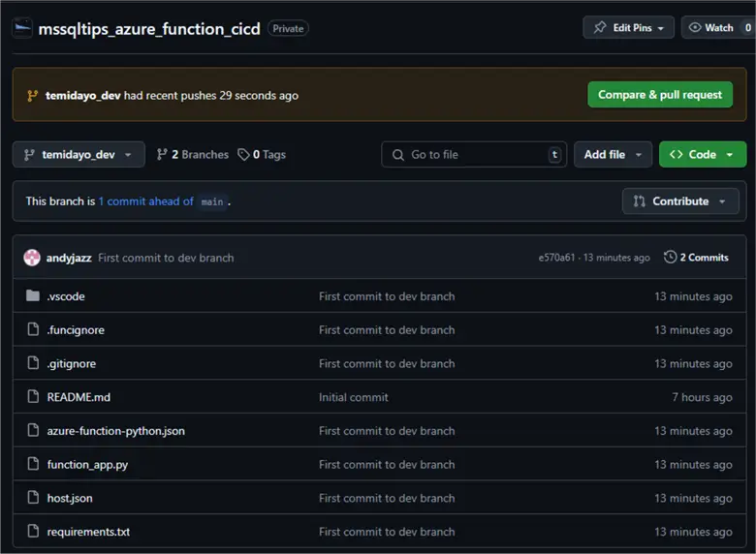The height and width of the screenshot is (554, 756).
Task: Open the .funcignore file
Action: point(76,330)
